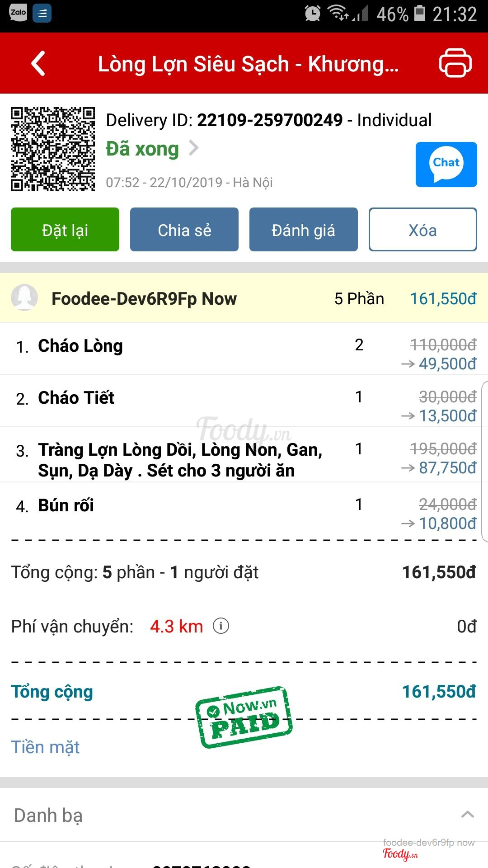Tap the printer icon

point(455,63)
